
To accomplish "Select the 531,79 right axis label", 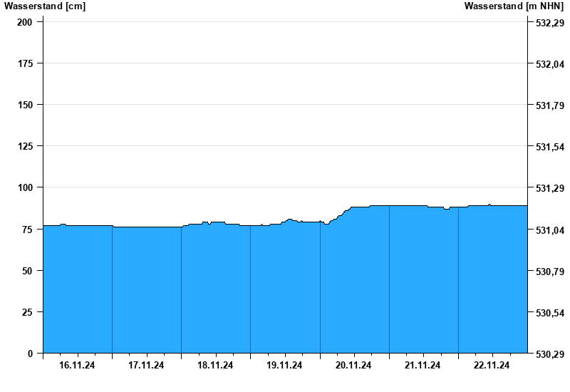I will pyautogui.click(x=549, y=105).
